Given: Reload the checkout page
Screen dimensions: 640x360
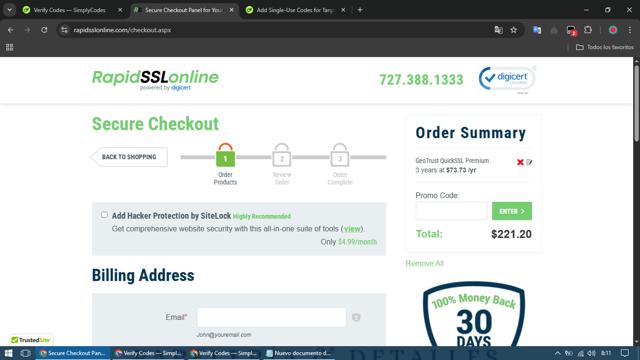Looking at the screenshot, I should pos(44,30).
